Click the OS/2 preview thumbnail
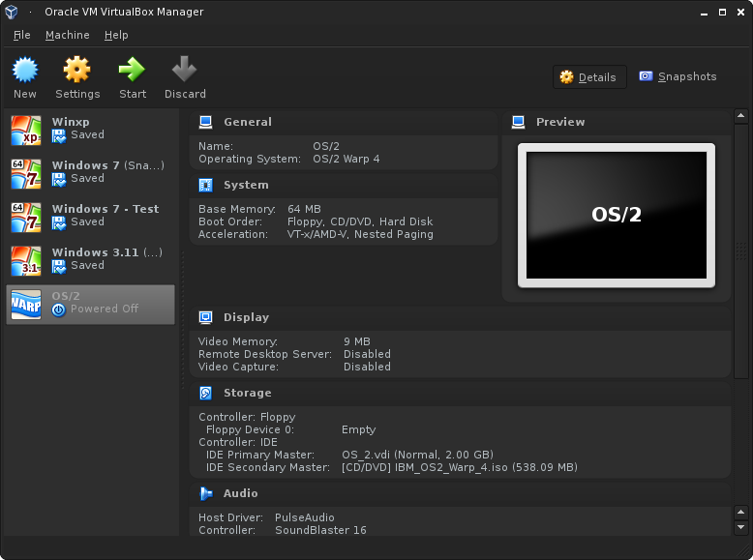The height and width of the screenshot is (560, 753). [x=617, y=216]
